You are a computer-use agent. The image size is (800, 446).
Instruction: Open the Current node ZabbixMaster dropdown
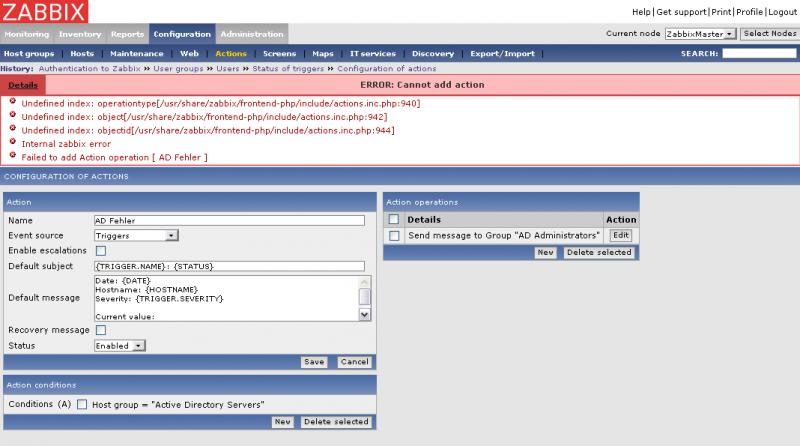pos(700,34)
